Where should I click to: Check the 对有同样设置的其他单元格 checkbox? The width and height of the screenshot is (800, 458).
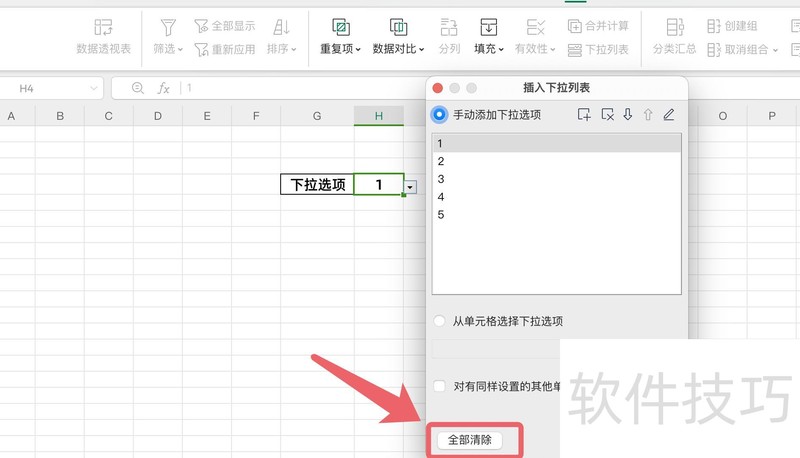click(439, 386)
